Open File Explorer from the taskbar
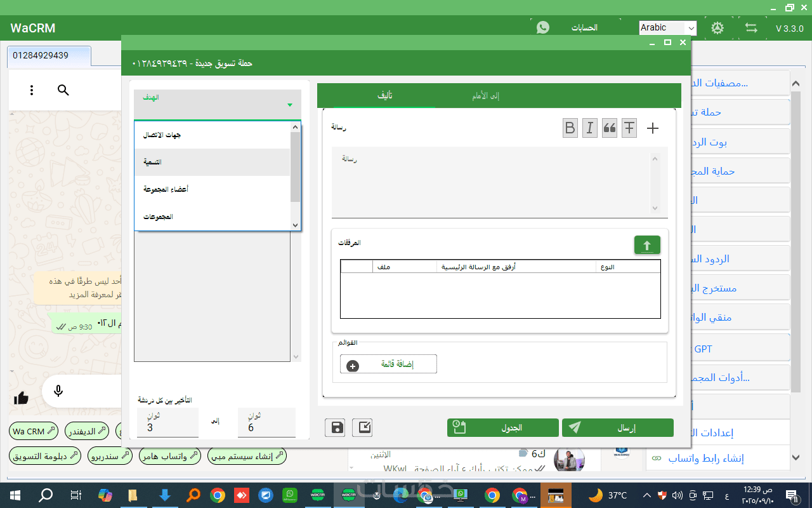The height and width of the screenshot is (508, 812). click(133, 495)
